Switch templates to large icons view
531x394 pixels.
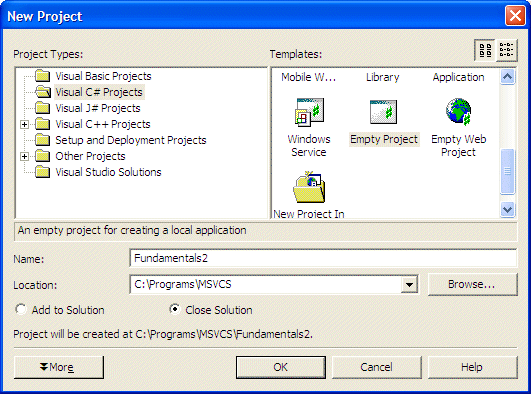[485, 50]
